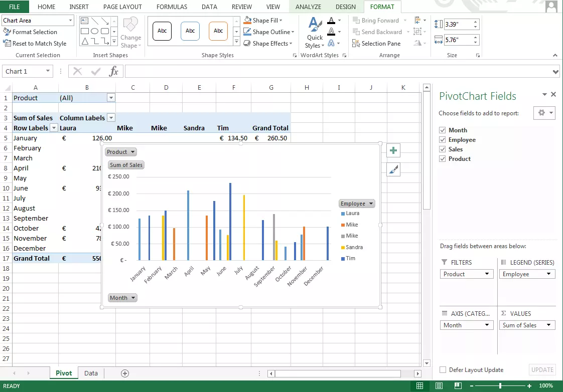Open Shape Effects options
Viewport: 563px width, 392px height.
(x=268, y=44)
